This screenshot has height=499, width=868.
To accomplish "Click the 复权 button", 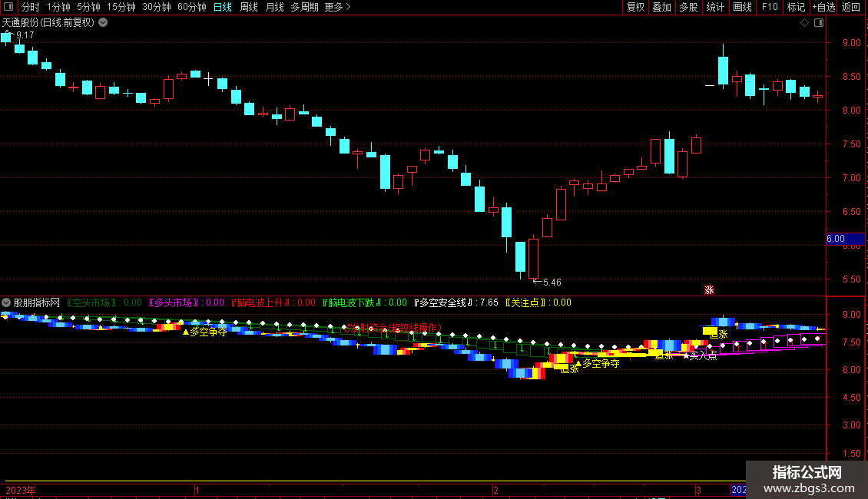I will 635,7.
